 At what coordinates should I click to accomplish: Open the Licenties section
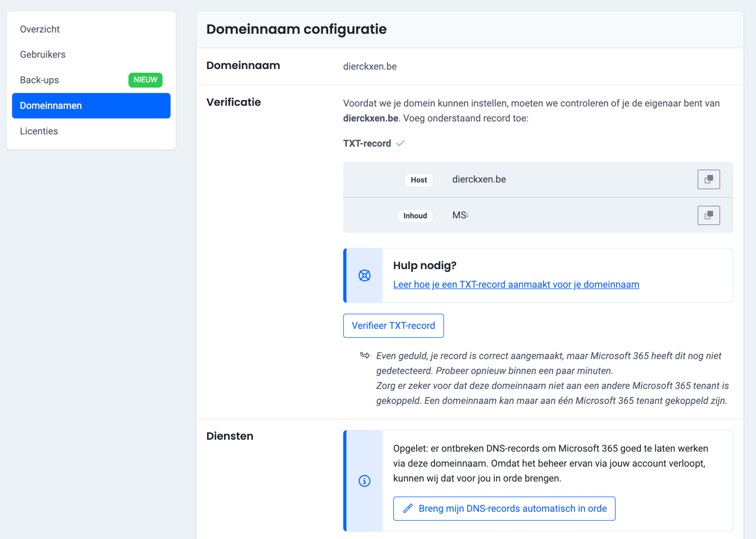39,131
